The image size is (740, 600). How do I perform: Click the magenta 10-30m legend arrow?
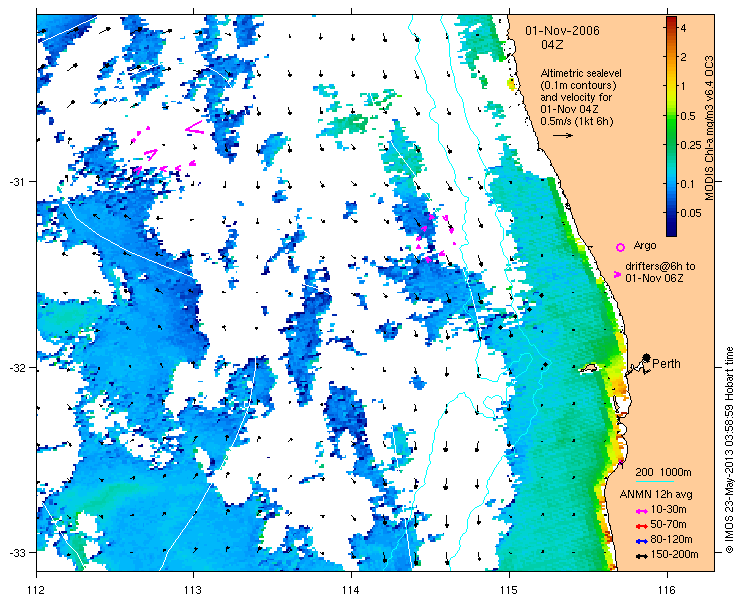[641, 511]
